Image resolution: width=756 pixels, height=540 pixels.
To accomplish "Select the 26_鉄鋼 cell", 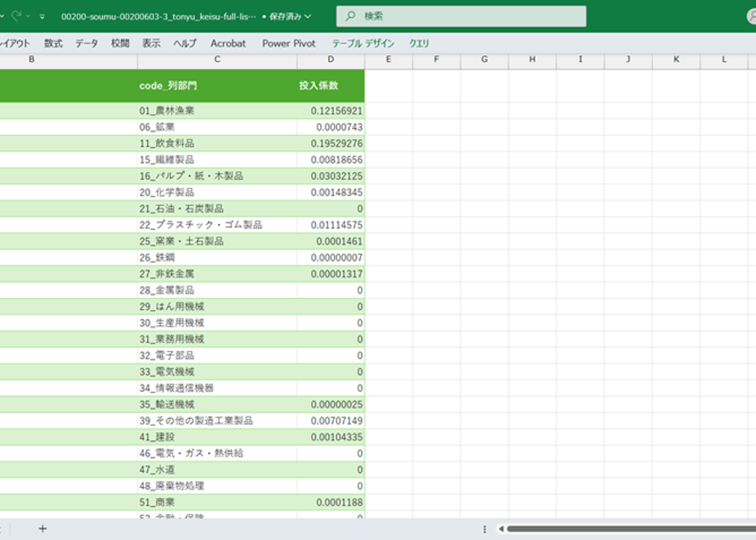I will tap(217, 258).
